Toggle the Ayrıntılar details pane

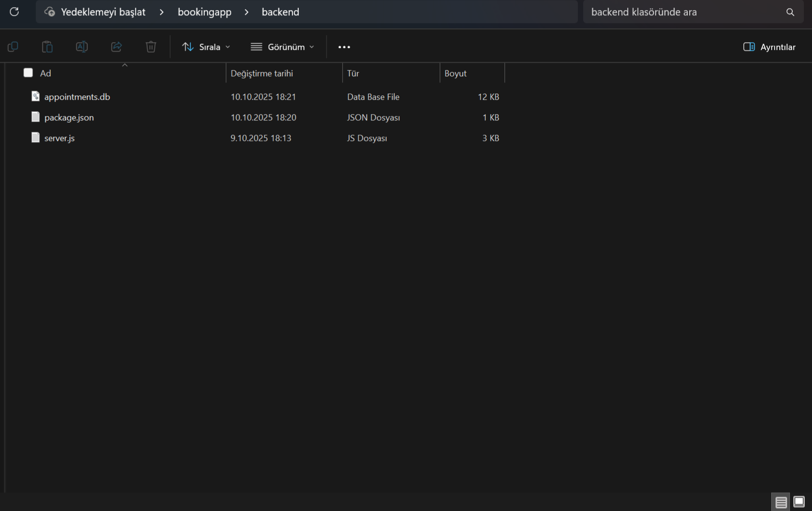(769, 47)
